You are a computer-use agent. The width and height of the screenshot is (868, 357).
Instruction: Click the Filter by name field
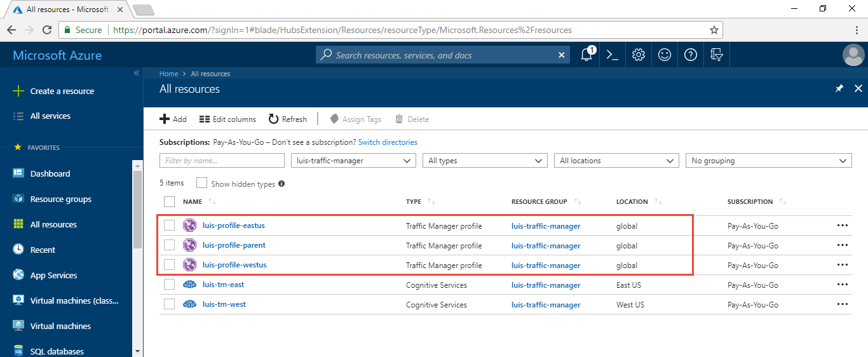222,161
